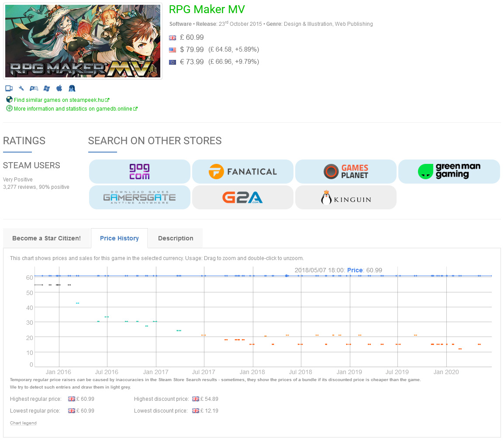This screenshot has width=504, height=441.
Task: Switch to the Description tab
Action: [x=176, y=238]
